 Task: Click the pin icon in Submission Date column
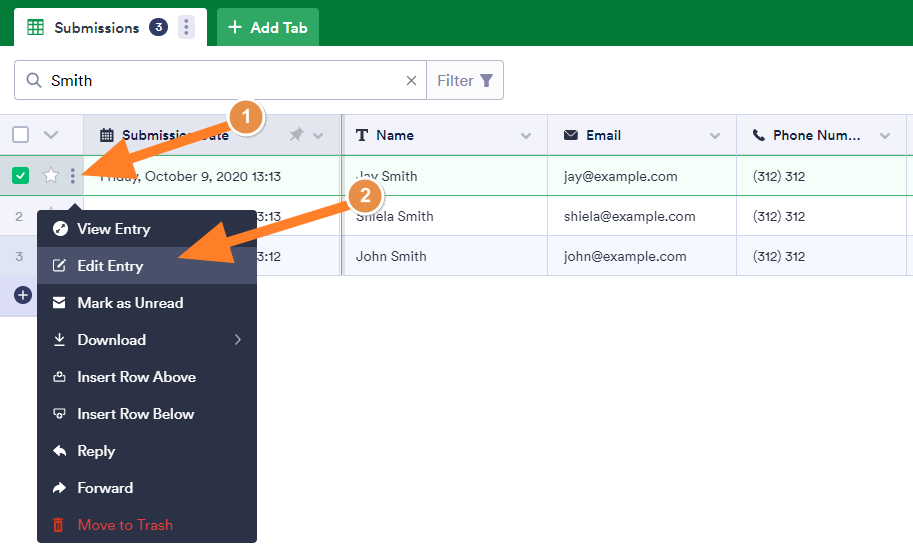[296, 135]
